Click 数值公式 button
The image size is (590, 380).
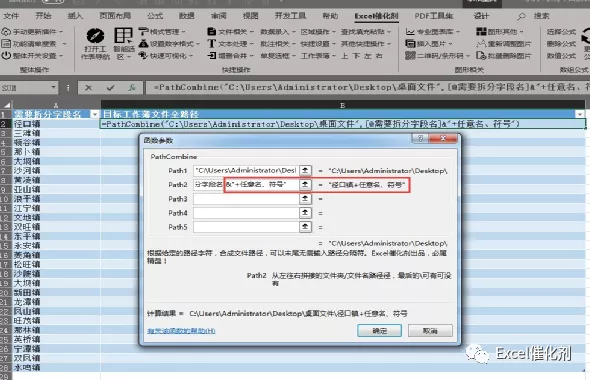coord(561,56)
